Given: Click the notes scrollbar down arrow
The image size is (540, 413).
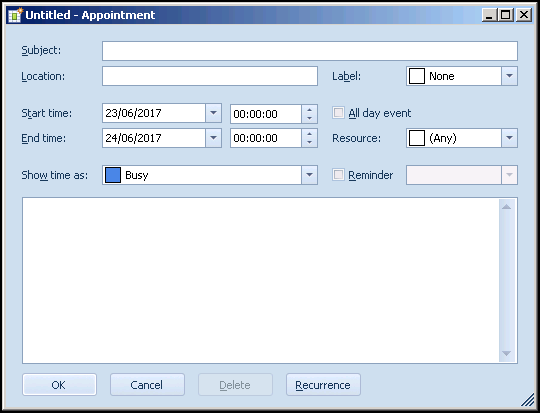Looking at the screenshot, I should click(506, 353).
